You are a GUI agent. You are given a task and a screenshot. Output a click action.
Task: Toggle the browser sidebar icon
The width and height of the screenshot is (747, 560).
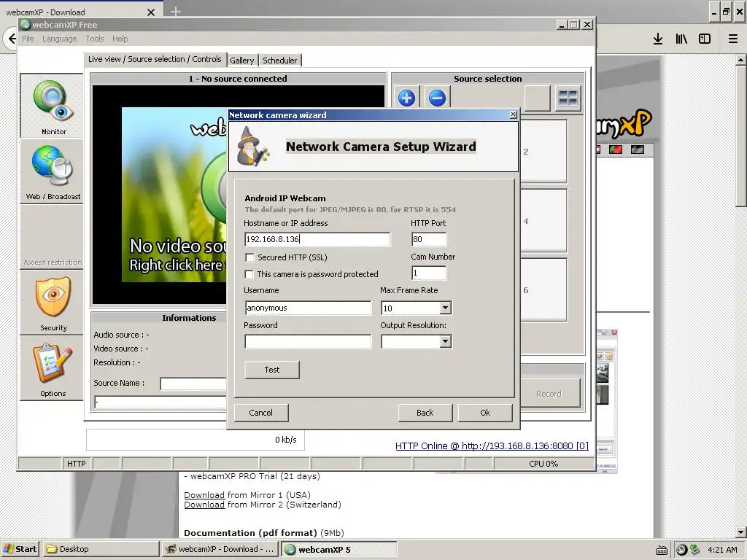pyautogui.click(x=705, y=39)
